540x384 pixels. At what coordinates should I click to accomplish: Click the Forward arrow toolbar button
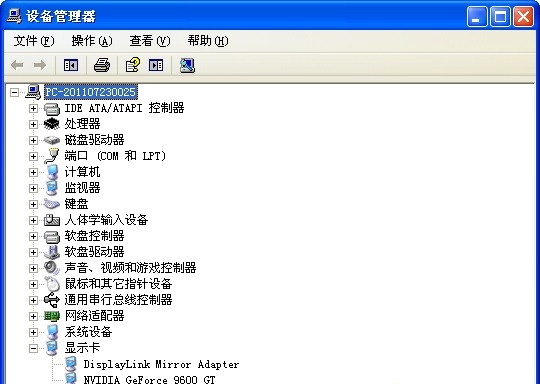click(40, 65)
